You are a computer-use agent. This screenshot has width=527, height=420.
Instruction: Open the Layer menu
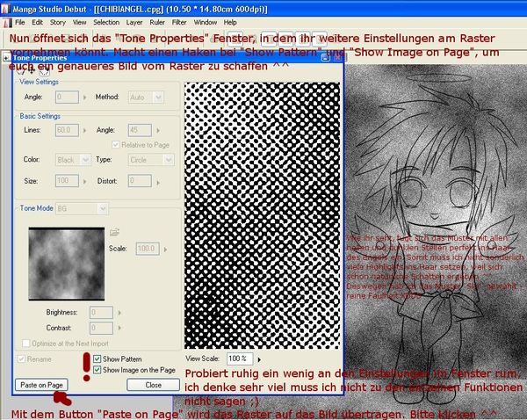134,22
